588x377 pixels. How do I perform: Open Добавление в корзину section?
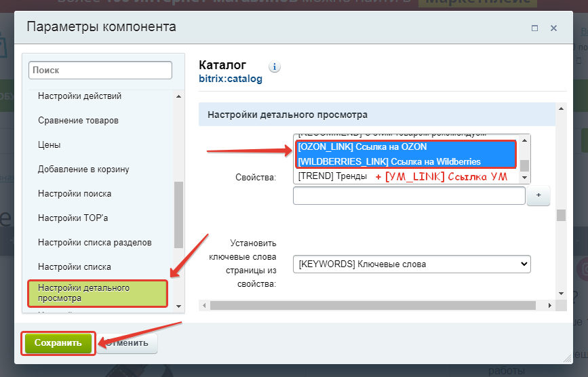pos(83,170)
